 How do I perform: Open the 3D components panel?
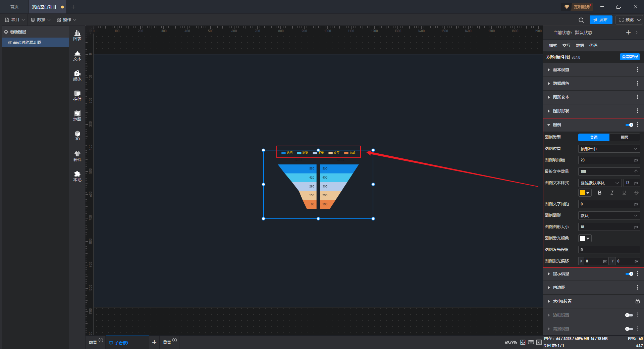[77, 136]
